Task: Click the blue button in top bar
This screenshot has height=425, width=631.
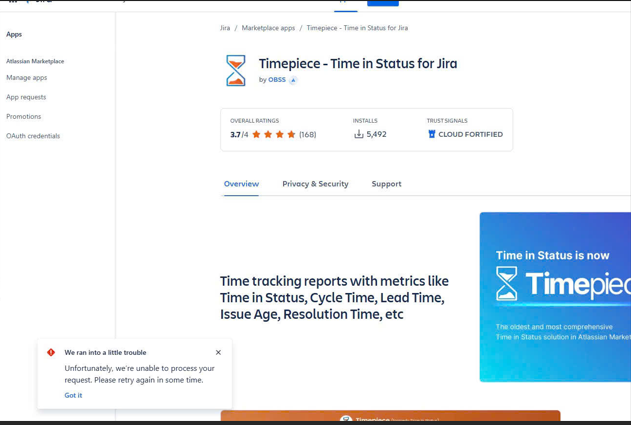Action: [383, 3]
